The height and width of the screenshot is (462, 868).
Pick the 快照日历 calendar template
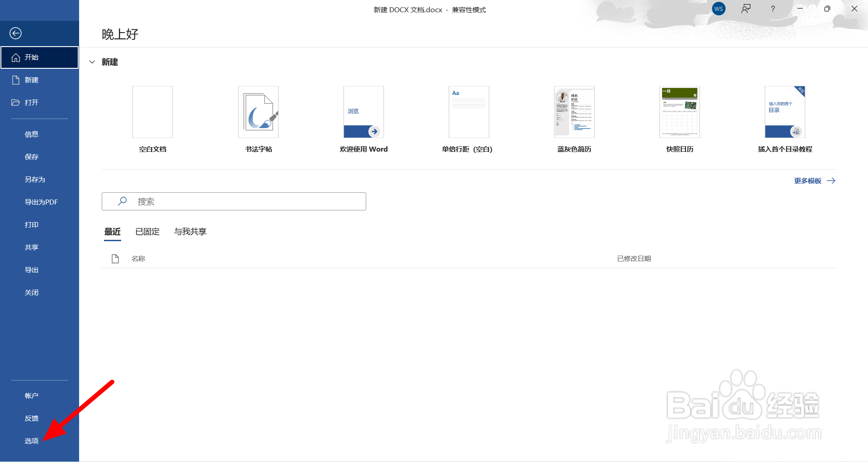pyautogui.click(x=679, y=120)
